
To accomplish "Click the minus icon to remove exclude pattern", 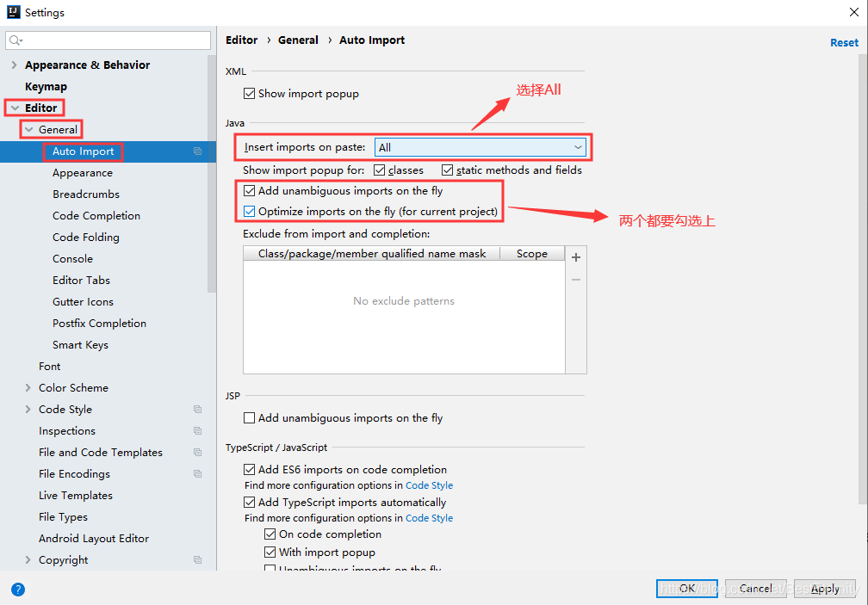I will click(576, 280).
